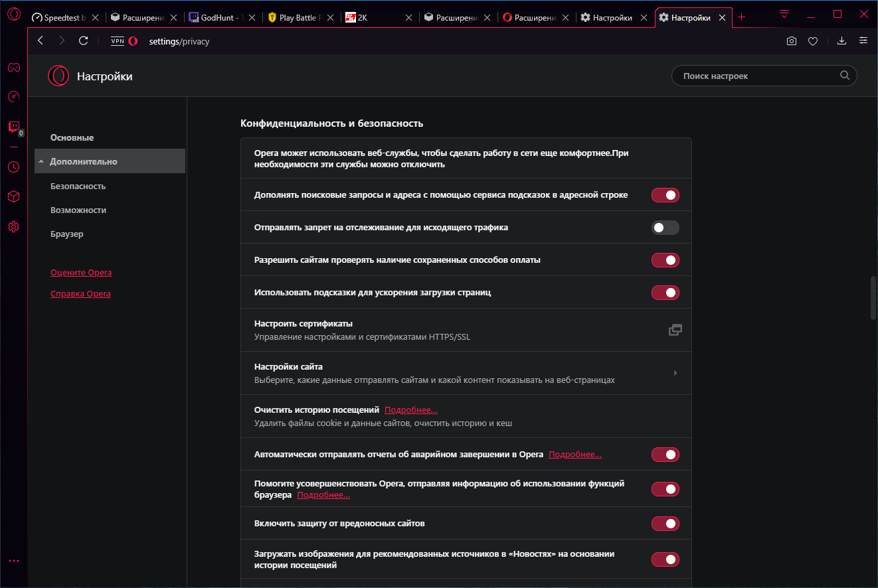878x588 pixels.
Task: Open History clock icon in sidebar
Action: 13,167
